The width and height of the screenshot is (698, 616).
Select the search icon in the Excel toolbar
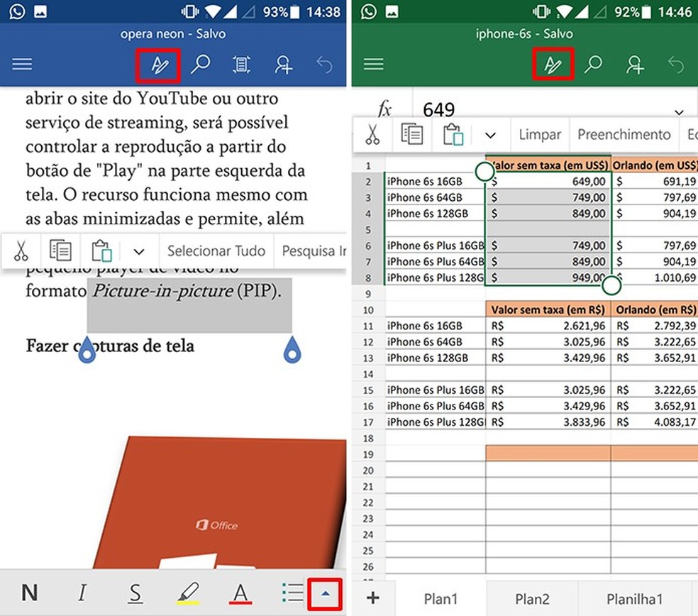pos(593,65)
